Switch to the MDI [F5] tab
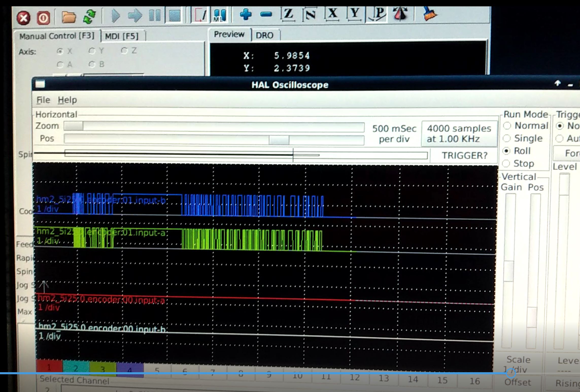The height and width of the screenshot is (392, 580). (122, 36)
